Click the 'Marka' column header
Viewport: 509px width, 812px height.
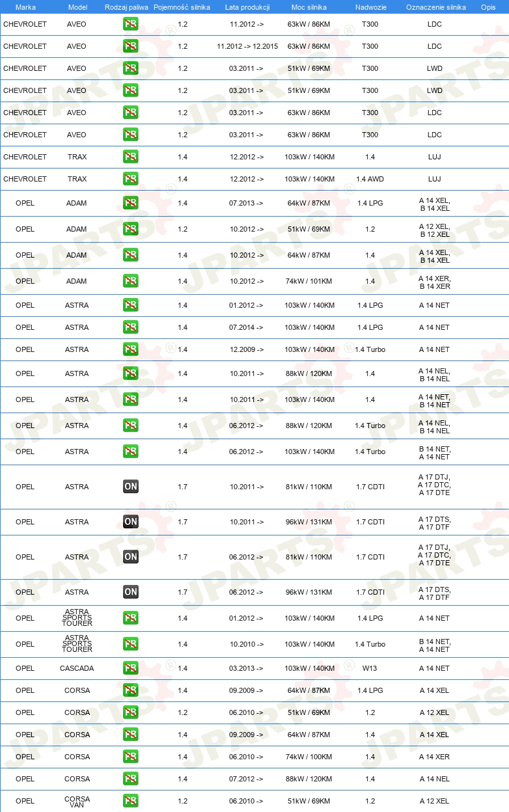pyautogui.click(x=25, y=7)
